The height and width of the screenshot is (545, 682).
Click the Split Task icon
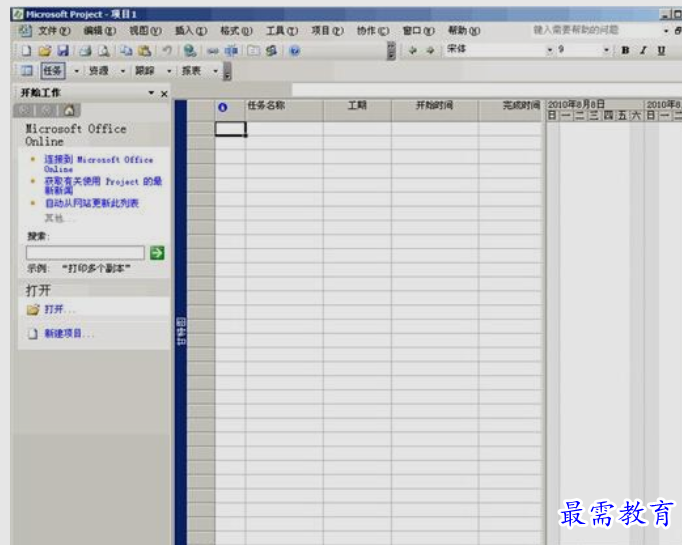pyautogui.click(x=231, y=51)
